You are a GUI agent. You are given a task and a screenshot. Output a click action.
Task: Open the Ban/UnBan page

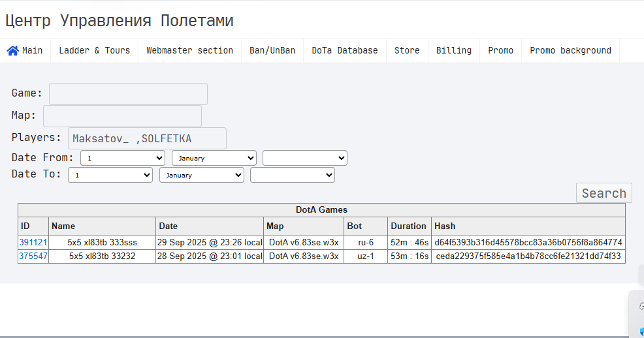272,50
